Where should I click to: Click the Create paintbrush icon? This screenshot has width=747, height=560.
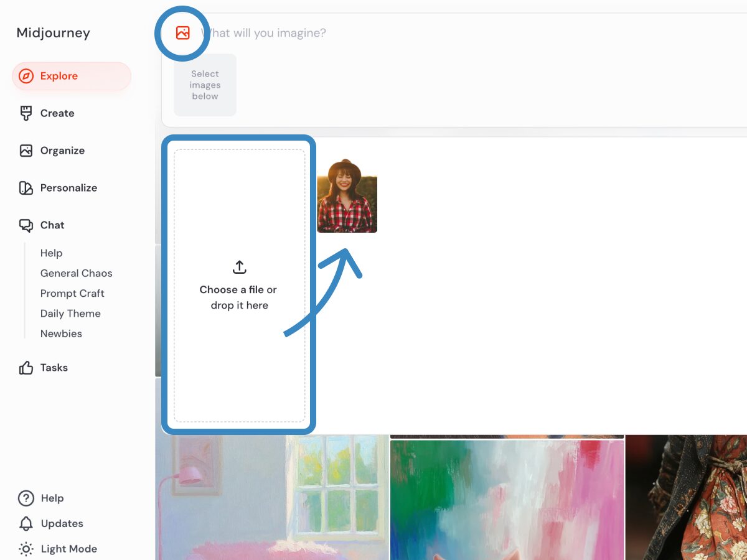click(x=26, y=113)
